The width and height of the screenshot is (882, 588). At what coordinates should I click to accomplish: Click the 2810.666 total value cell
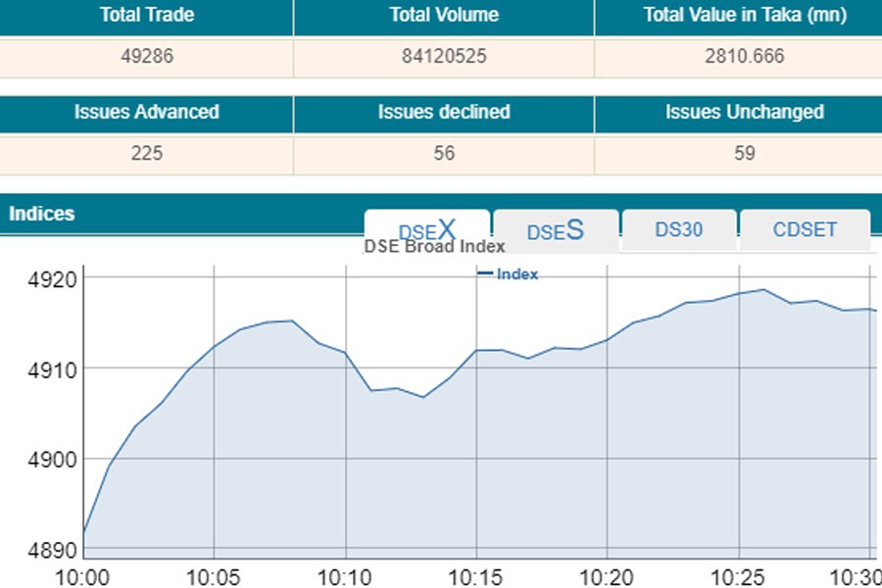(x=744, y=56)
